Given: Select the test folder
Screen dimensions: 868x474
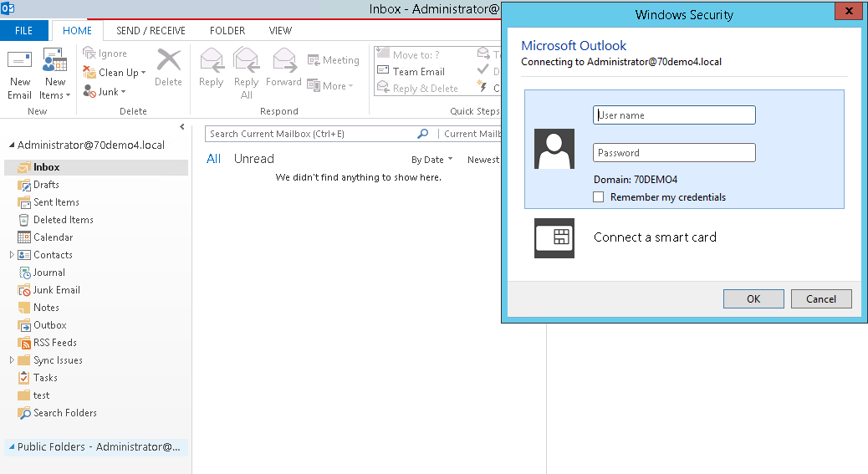Looking at the screenshot, I should pos(33,395).
